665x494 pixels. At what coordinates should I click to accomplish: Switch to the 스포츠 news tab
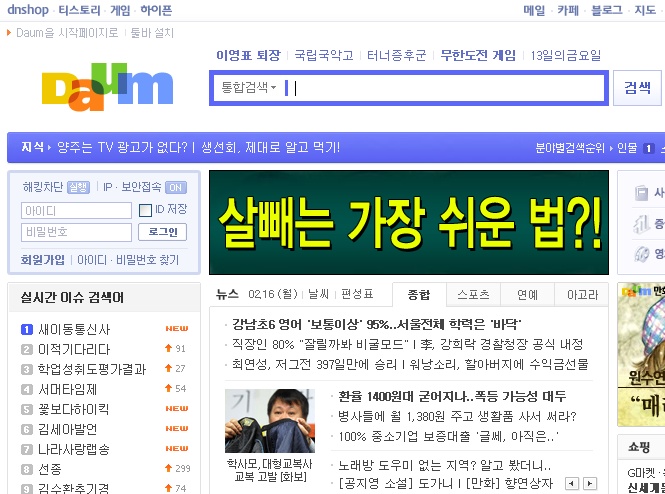[473, 294]
